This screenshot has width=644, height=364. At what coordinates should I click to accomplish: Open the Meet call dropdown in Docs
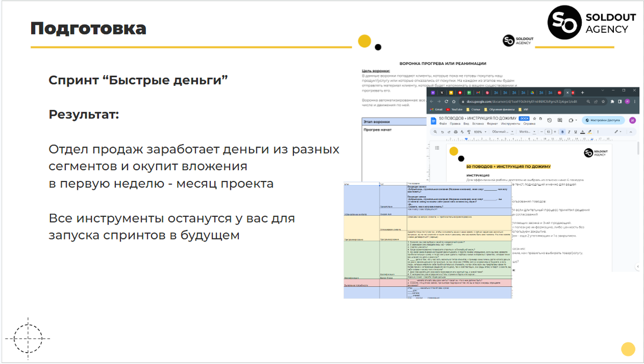click(x=573, y=120)
